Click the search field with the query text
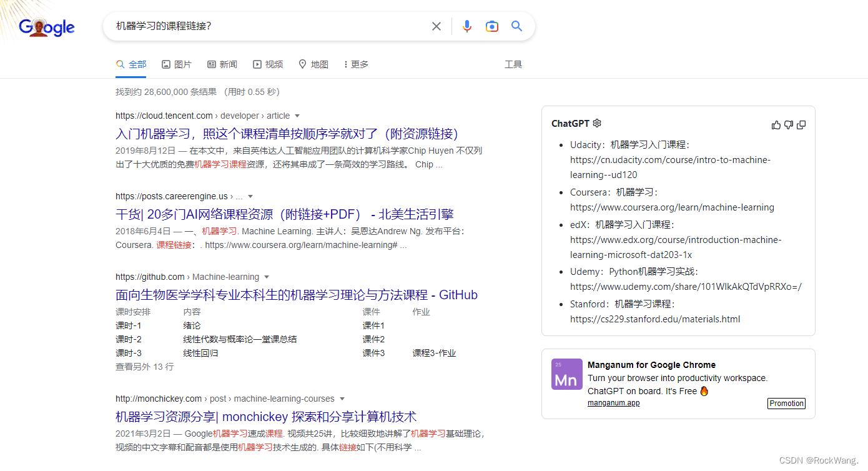 coord(269,26)
